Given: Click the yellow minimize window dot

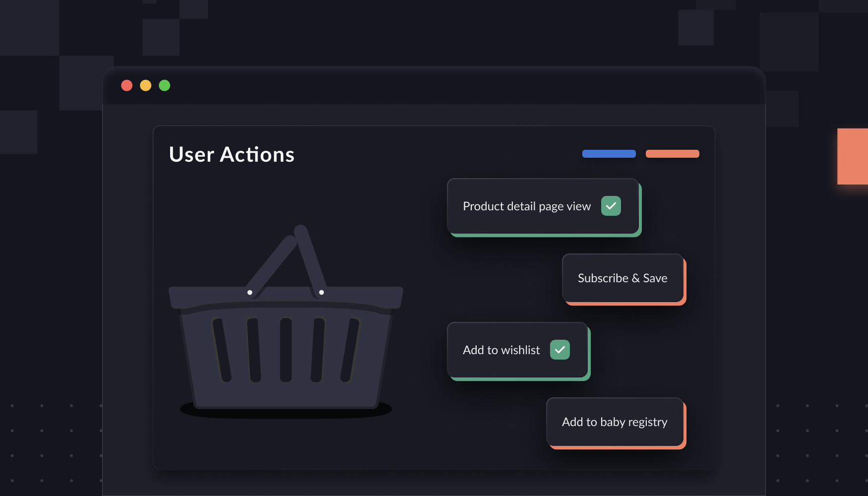Looking at the screenshot, I should point(146,85).
